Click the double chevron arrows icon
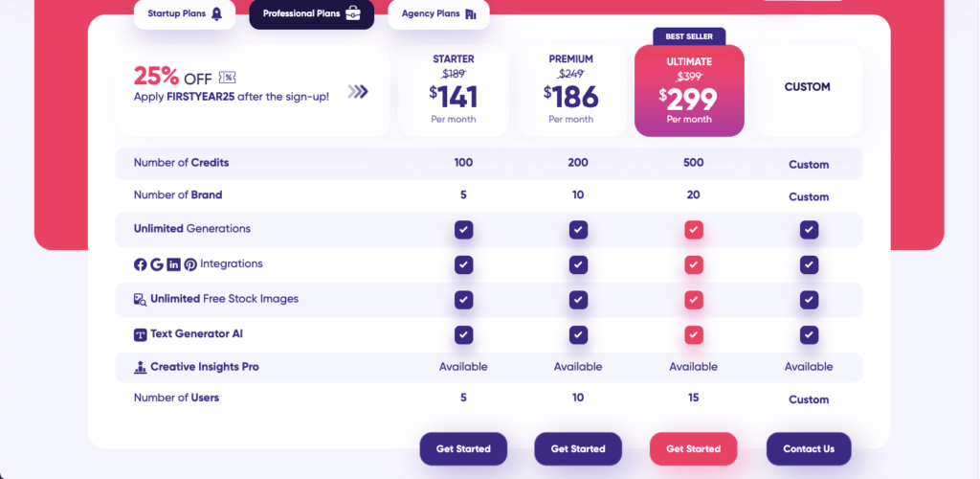The image size is (980, 479). 358,92
